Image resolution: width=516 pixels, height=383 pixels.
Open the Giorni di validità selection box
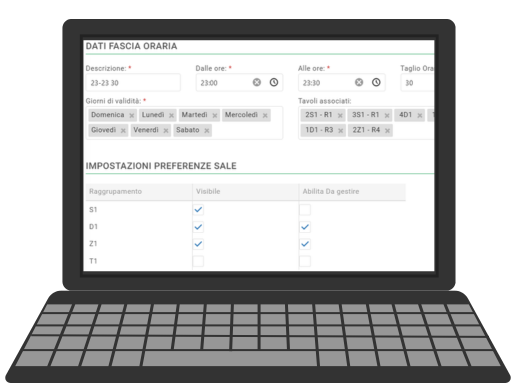184,123
